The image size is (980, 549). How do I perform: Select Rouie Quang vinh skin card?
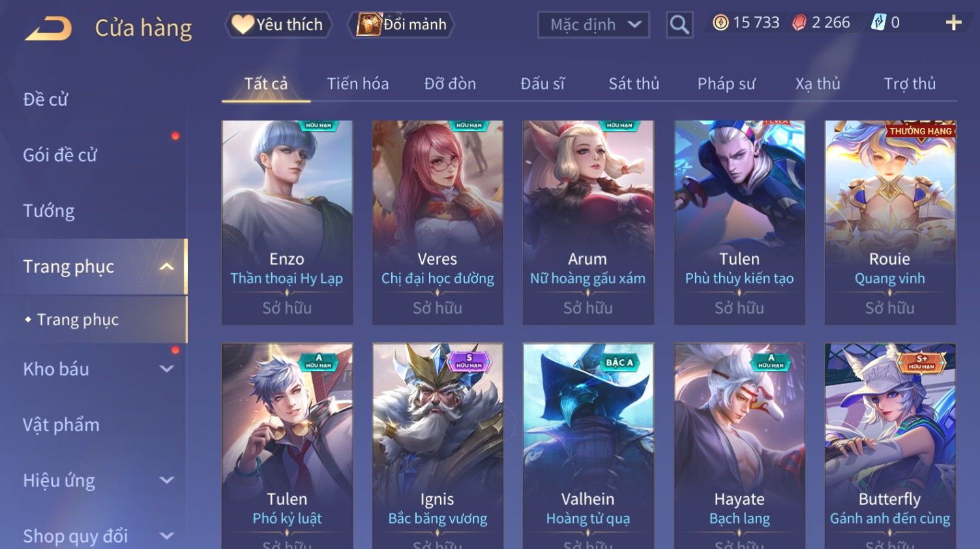point(890,222)
